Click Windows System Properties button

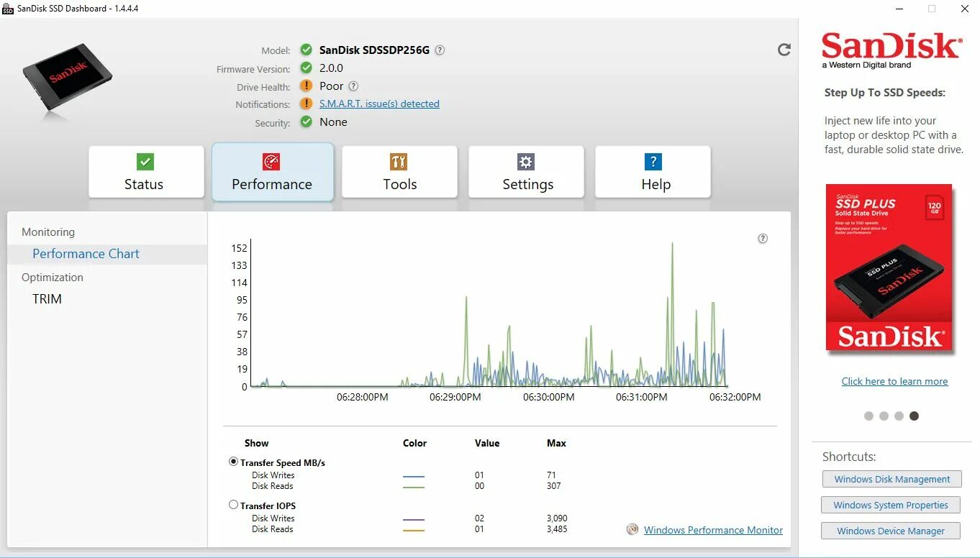tap(890, 505)
